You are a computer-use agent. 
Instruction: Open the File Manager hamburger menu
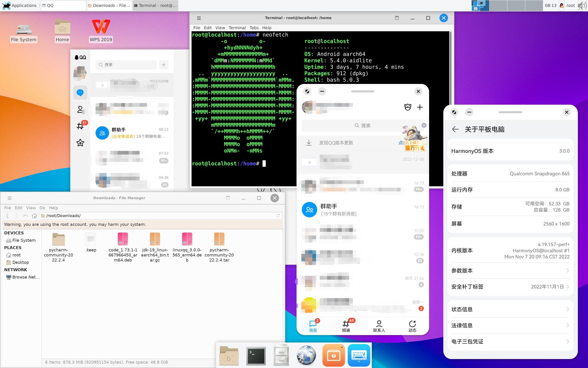click(x=10, y=198)
